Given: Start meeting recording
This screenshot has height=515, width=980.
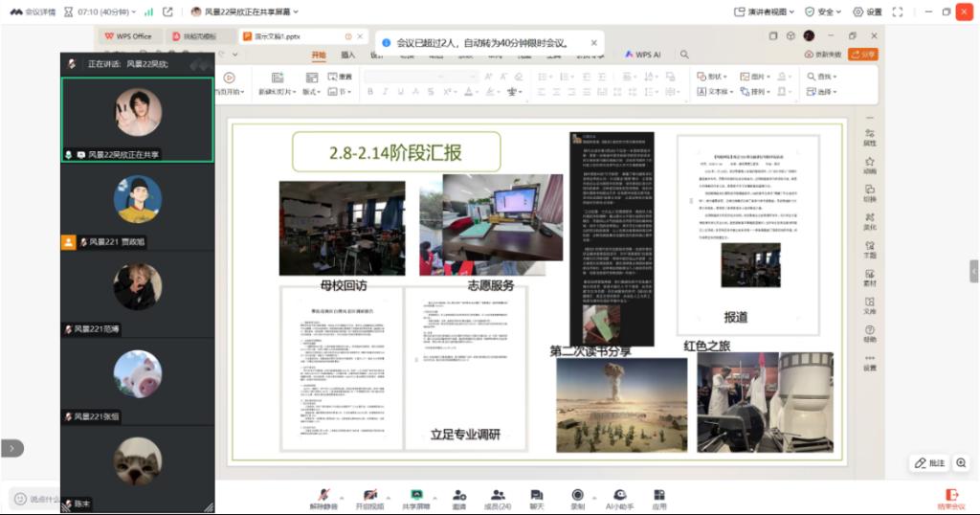Looking at the screenshot, I should coord(578,495).
